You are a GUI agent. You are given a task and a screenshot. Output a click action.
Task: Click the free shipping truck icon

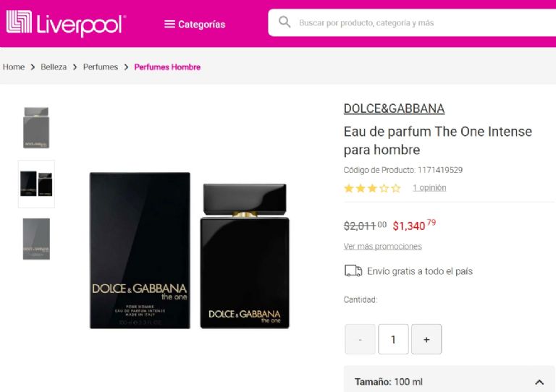coord(353,271)
